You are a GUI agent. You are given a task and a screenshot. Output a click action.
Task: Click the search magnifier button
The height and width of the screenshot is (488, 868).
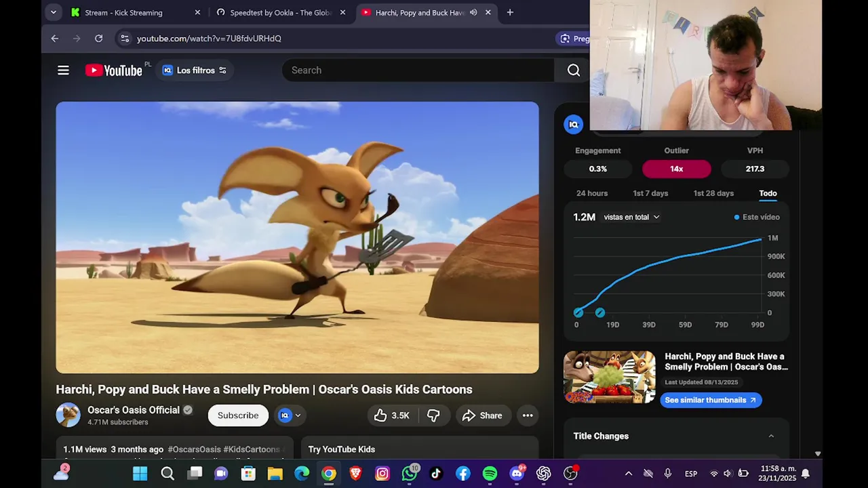pyautogui.click(x=574, y=70)
